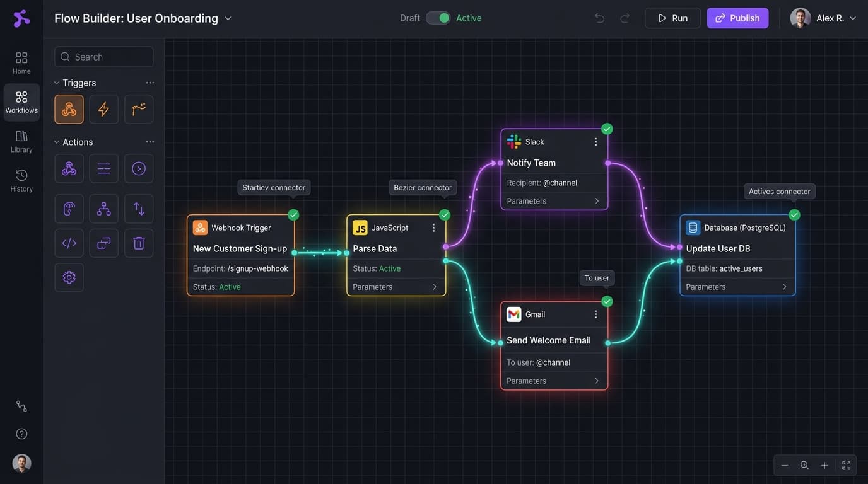This screenshot has width=868, height=484.
Task: Click the Search input field
Action: pos(104,57)
